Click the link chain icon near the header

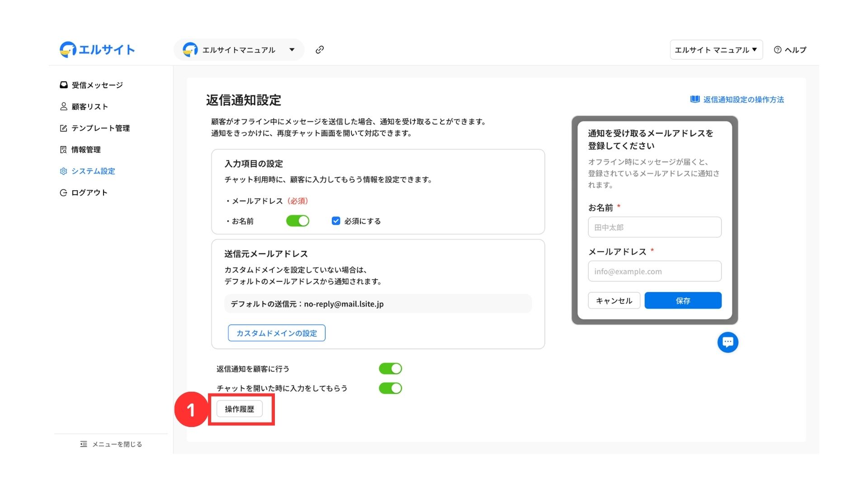coord(320,50)
